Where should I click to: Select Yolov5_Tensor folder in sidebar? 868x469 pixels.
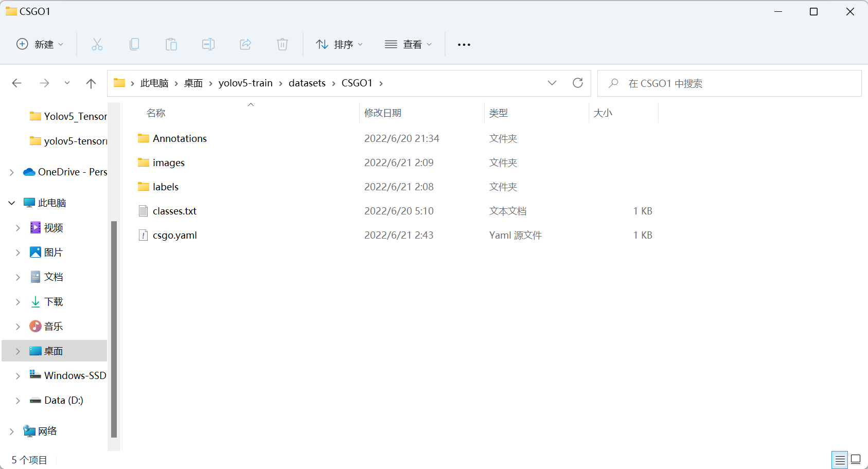pos(69,116)
